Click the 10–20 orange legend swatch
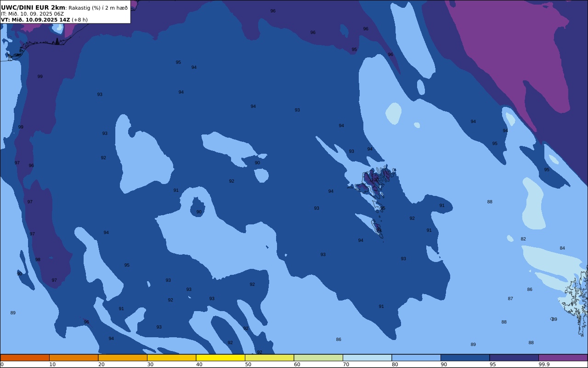The height and width of the screenshot is (368, 588). coord(73,357)
